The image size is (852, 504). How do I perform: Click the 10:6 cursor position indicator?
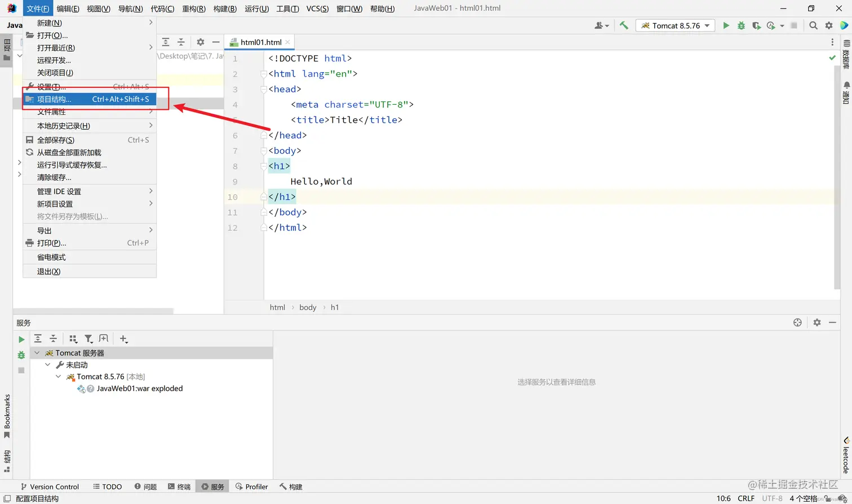pos(724,498)
